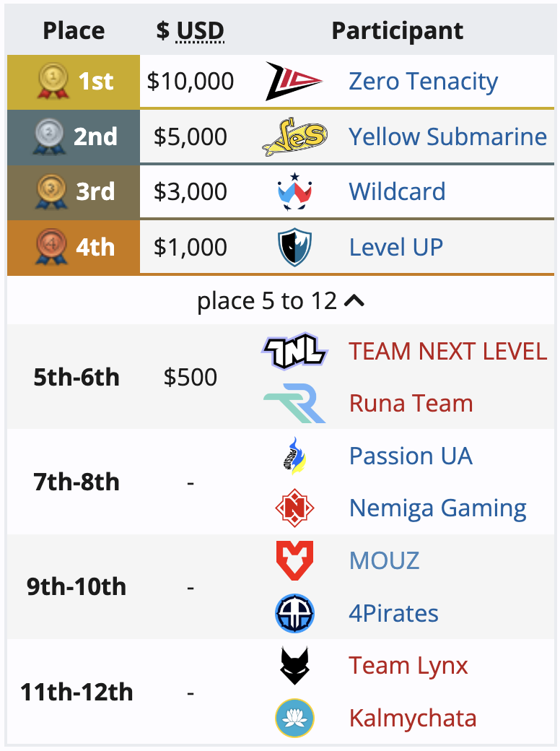Click the Zero Tenacity team logo
Screen dimensions: 560x751
pos(294,81)
